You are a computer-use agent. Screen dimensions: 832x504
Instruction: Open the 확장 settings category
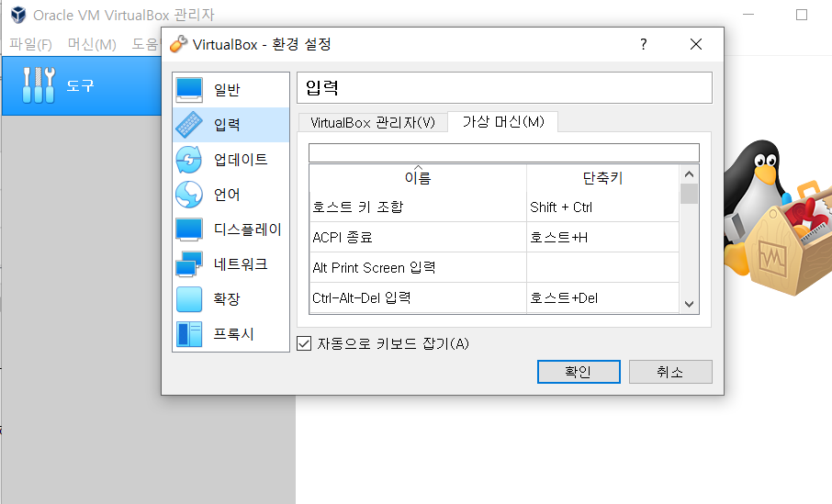pos(231,299)
